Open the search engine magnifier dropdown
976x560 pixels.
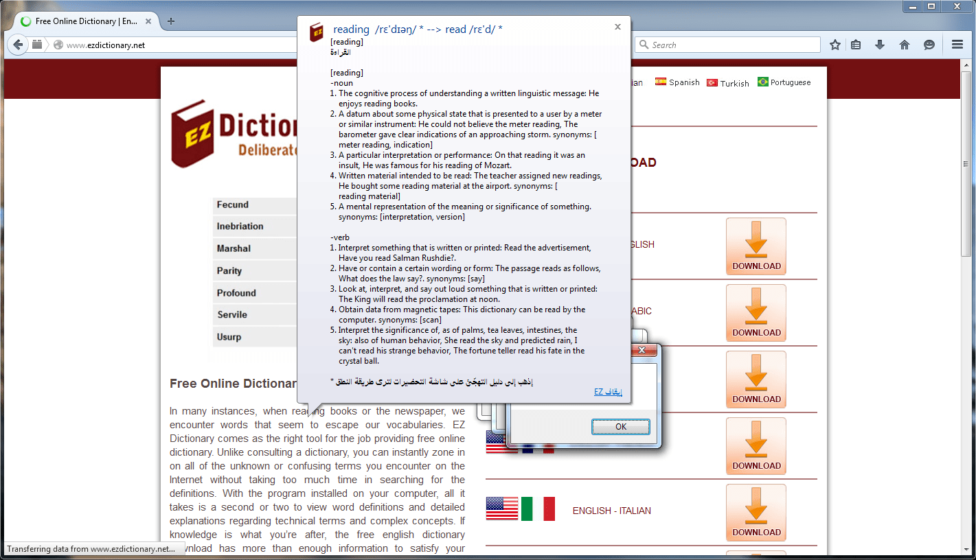tap(644, 44)
